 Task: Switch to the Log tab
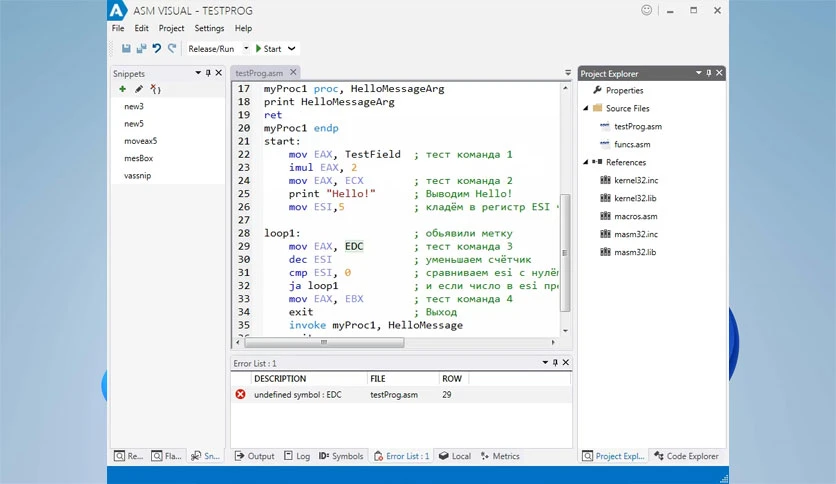coord(297,456)
